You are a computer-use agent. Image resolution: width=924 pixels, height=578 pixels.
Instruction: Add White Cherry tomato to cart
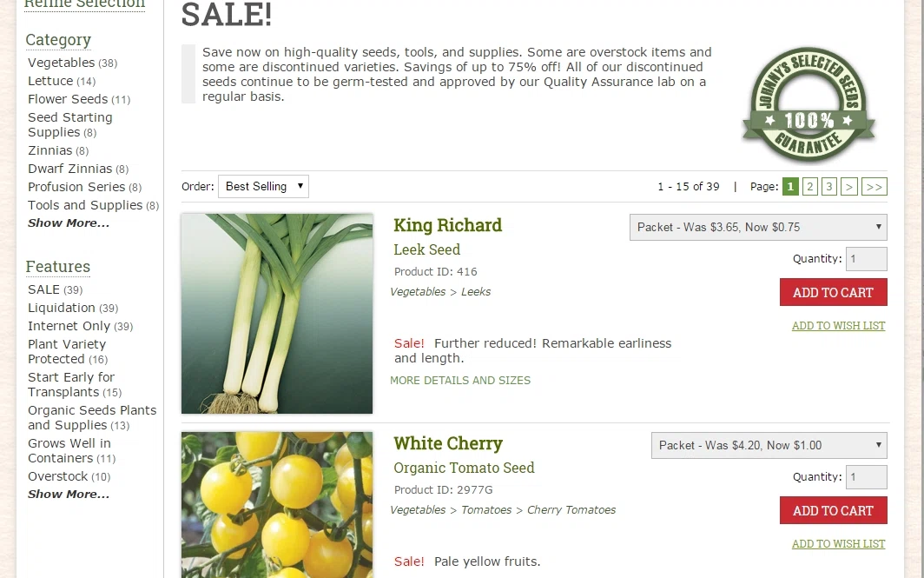pos(834,510)
